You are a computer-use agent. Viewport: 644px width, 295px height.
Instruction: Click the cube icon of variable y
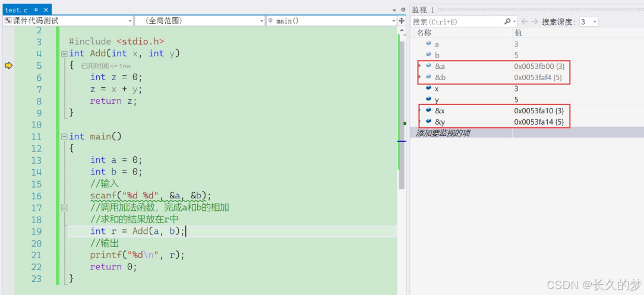(429, 99)
